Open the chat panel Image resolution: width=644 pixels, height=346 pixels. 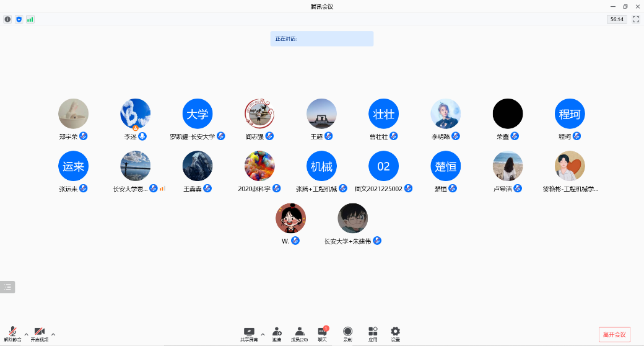click(322, 333)
